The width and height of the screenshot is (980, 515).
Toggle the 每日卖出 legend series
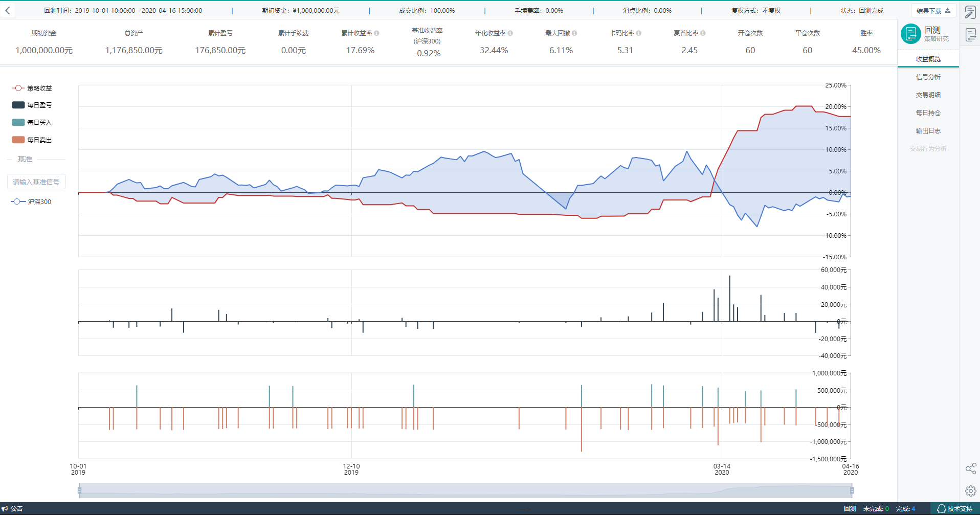coord(32,140)
